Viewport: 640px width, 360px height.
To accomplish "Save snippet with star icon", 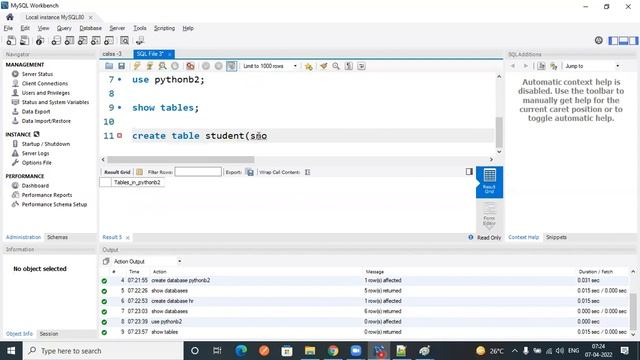I will 309,66.
